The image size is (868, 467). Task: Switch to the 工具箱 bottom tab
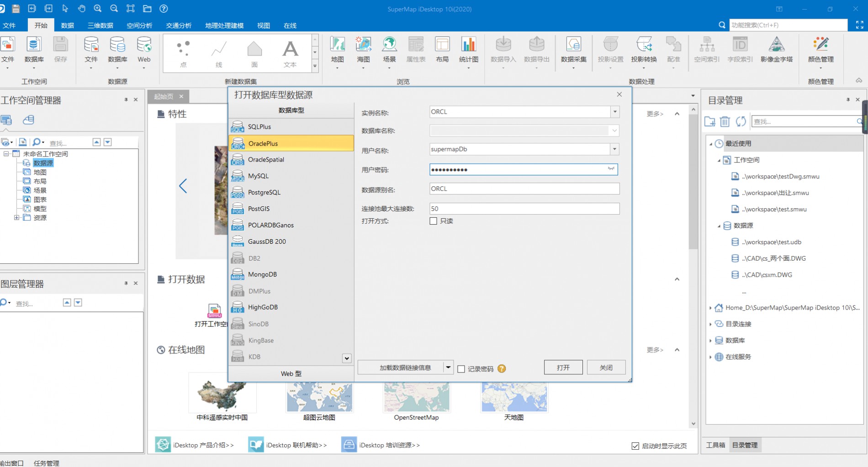pos(715,445)
